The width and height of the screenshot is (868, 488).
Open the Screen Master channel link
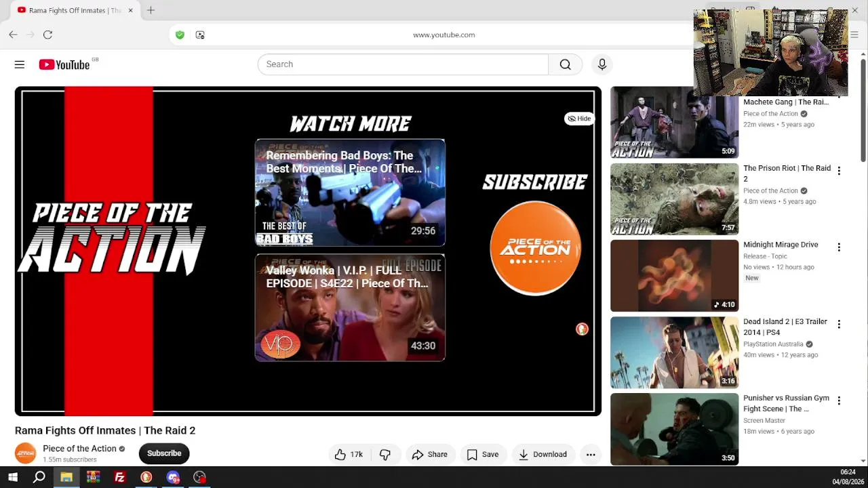764,421
